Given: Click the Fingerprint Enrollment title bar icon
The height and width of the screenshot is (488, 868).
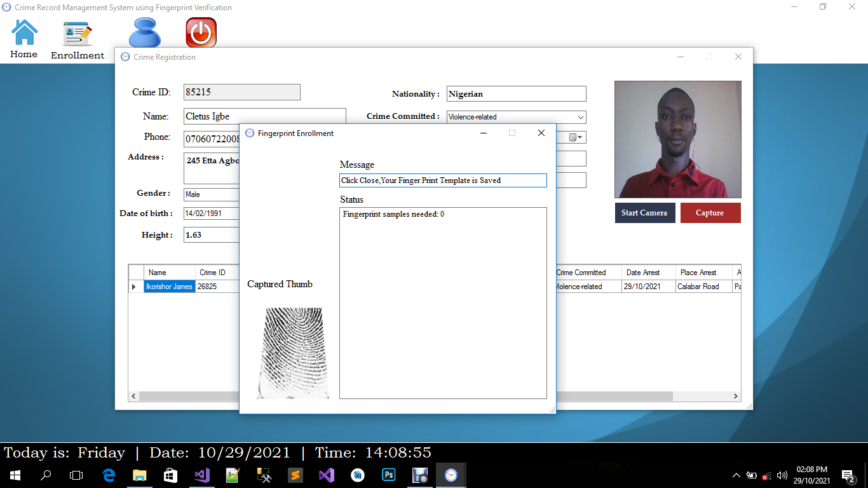Looking at the screenshot, I should tap(250, 133).
